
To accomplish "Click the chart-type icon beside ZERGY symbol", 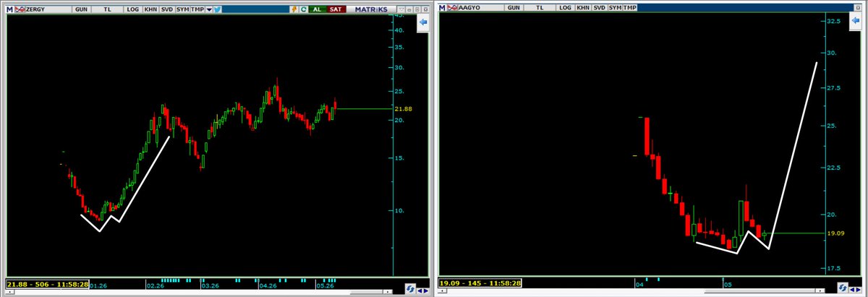I will [20, 9].
